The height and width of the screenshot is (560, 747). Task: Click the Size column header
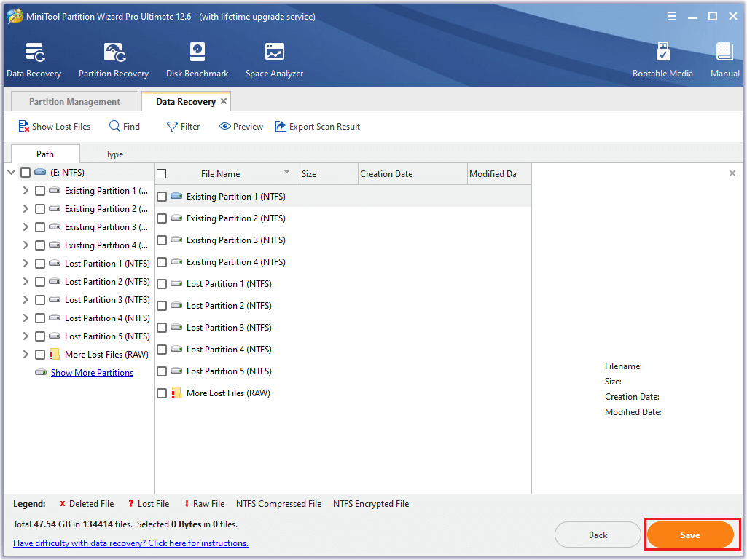(329, 174)
